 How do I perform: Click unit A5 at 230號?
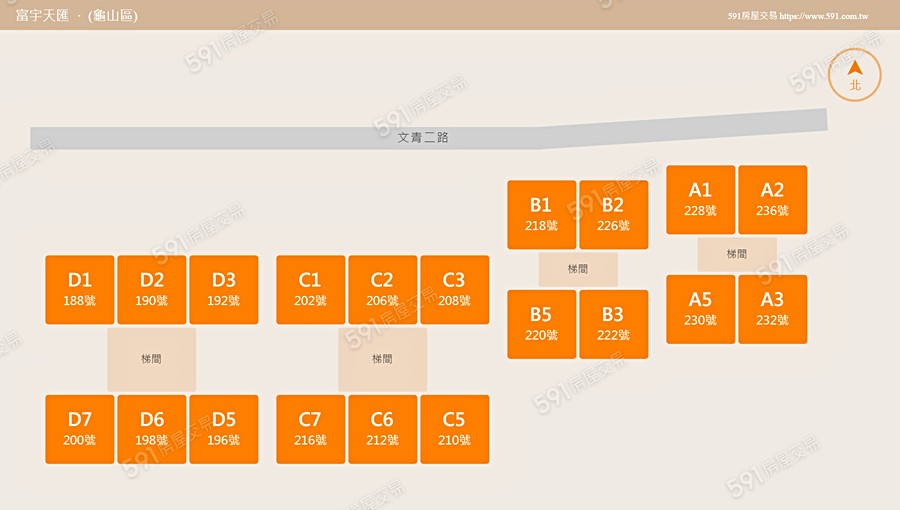pyautogui.click(x=700, y=309)
